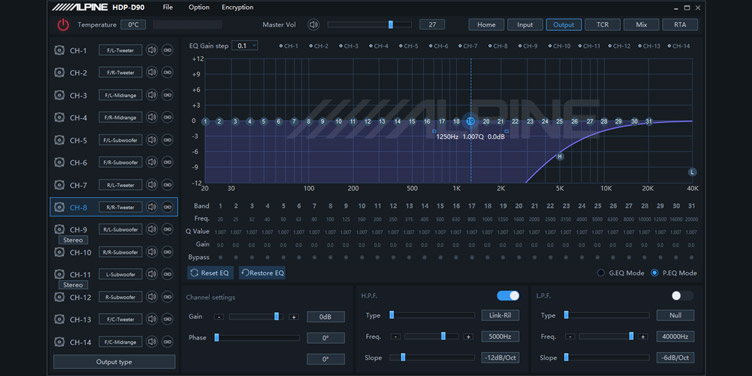
Task: Open the Encryption menu
Action: coord(237,7)
